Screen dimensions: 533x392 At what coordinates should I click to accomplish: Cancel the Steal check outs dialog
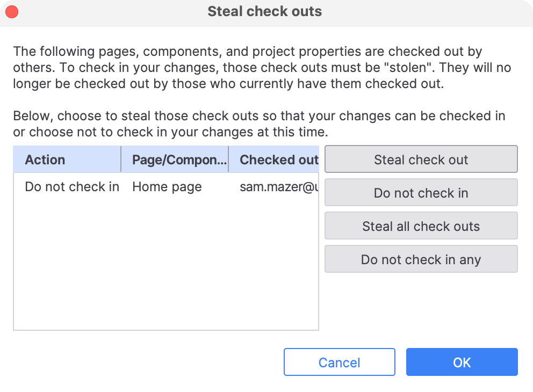point(339,362)
